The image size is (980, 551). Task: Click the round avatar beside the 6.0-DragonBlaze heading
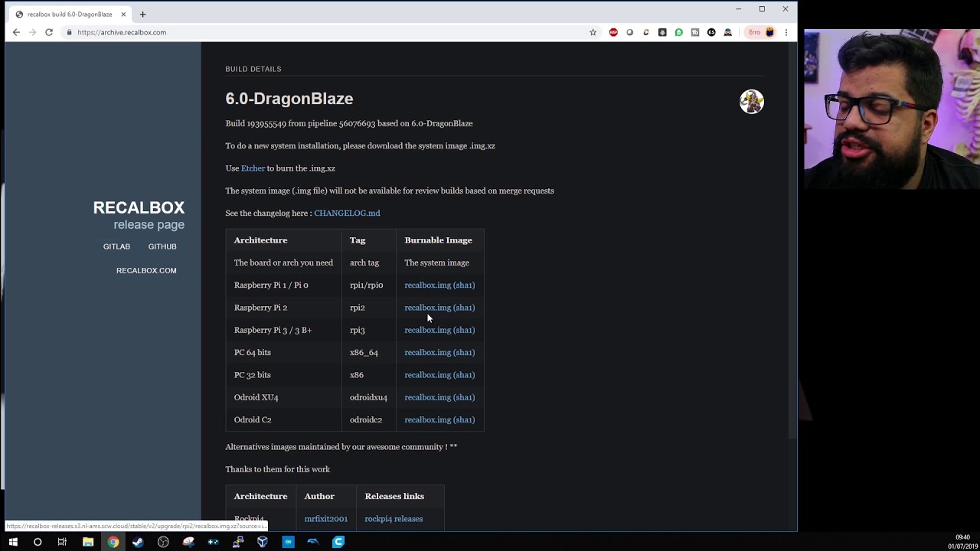(x=752, y=101)
